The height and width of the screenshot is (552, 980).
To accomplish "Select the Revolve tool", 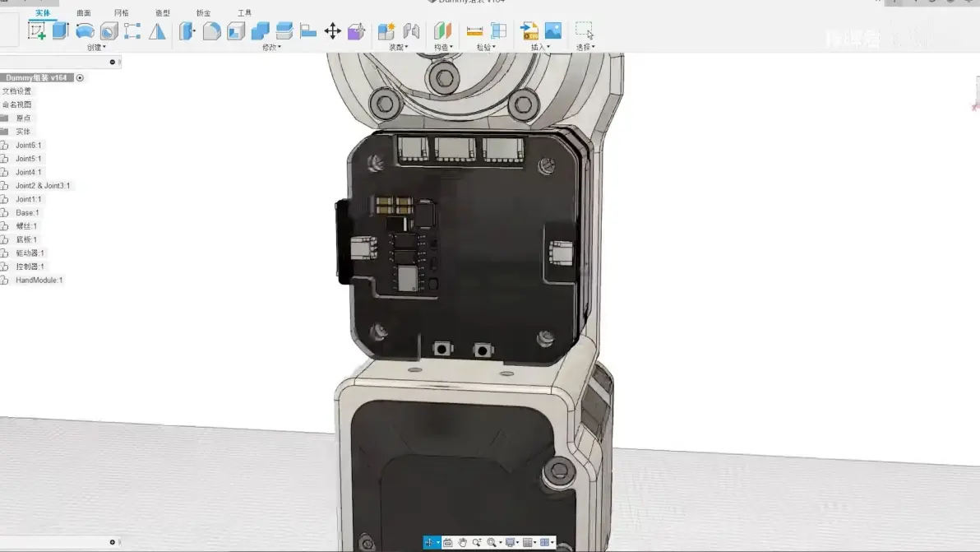I will point(85,30).
